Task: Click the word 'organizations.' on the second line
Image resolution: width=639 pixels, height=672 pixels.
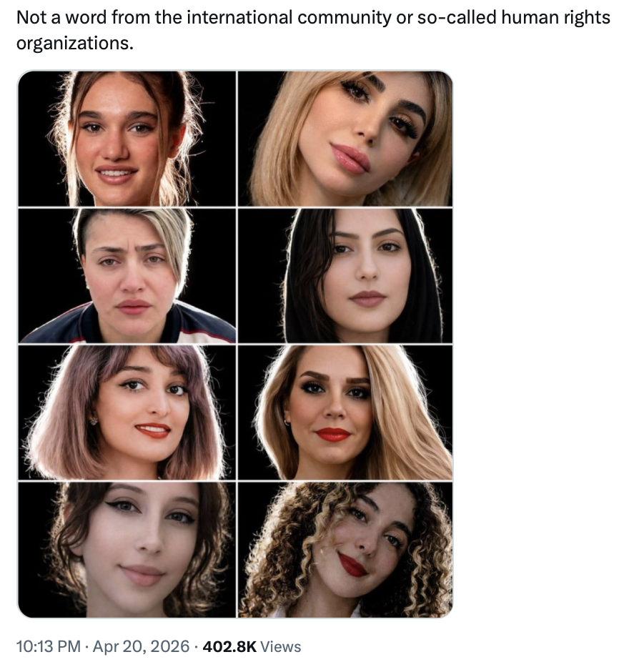Action: point(74,44)
